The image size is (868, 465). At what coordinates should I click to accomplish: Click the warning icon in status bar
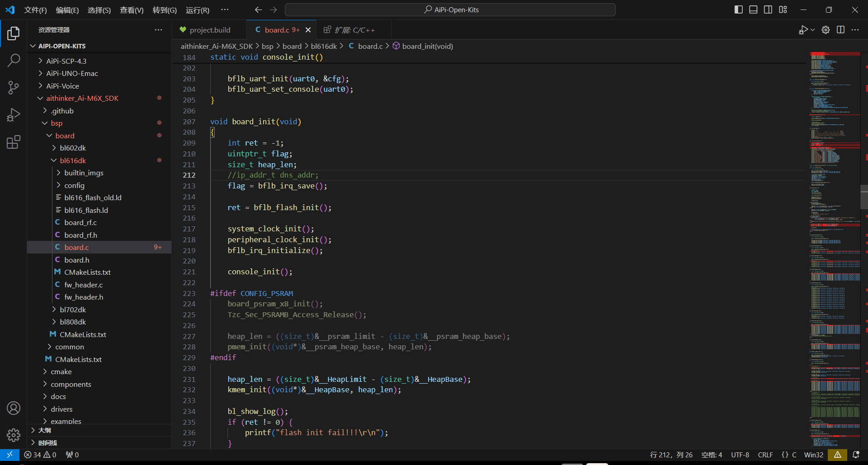[x=837, y=455]
